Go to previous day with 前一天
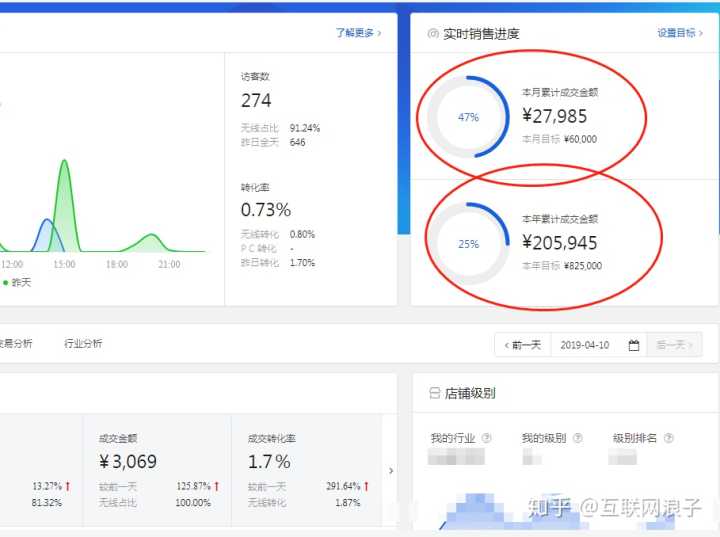The image size is (720, 537). (522, 345)
